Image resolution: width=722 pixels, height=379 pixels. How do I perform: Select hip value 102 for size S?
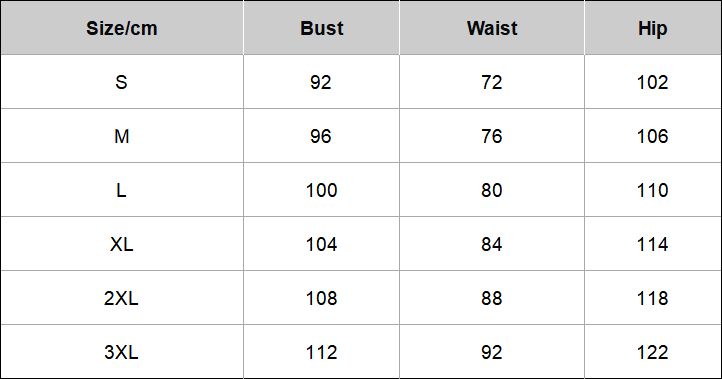point(652,82)
